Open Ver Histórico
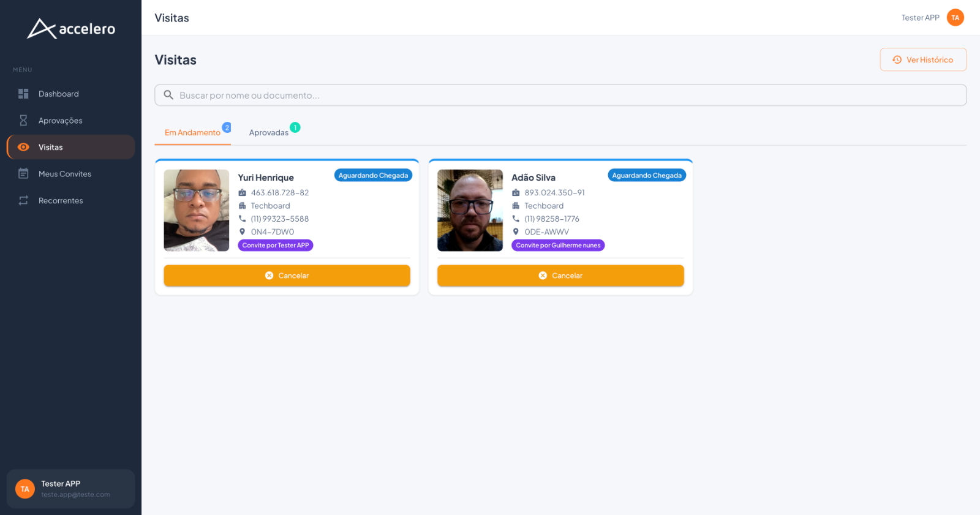This screenshot has height=515, width=980. 923,59
